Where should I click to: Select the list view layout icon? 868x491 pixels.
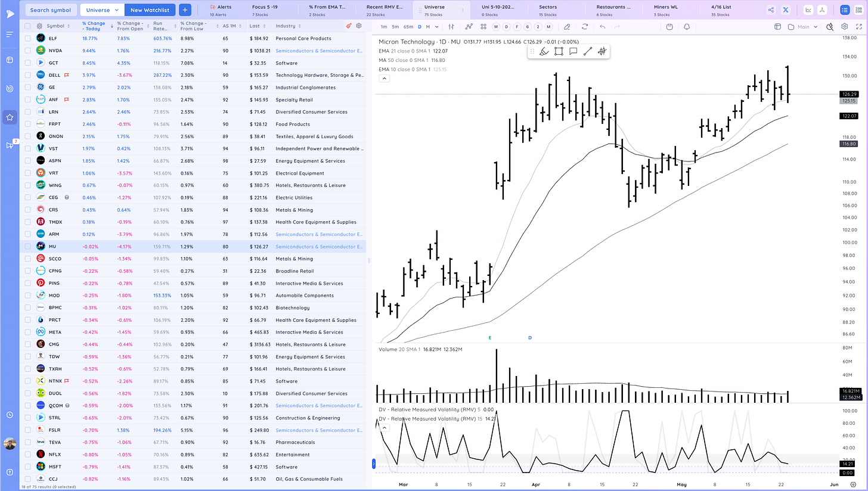pyautogui.click(x=845, y=10)
